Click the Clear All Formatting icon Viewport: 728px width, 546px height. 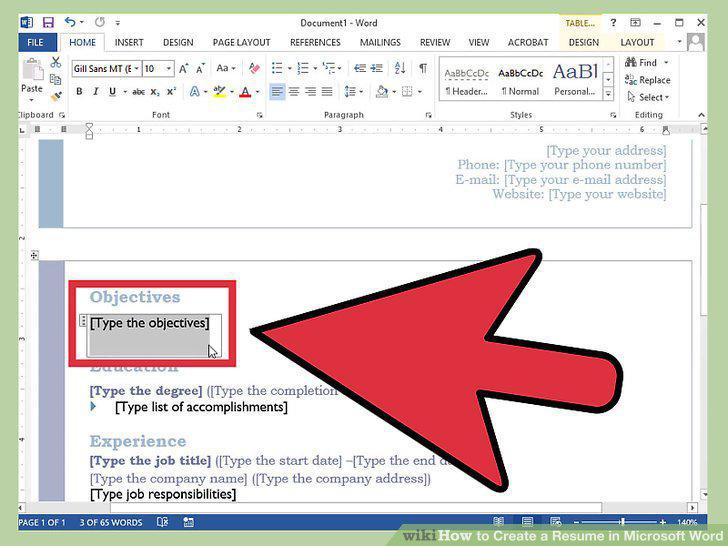point(254,68)
